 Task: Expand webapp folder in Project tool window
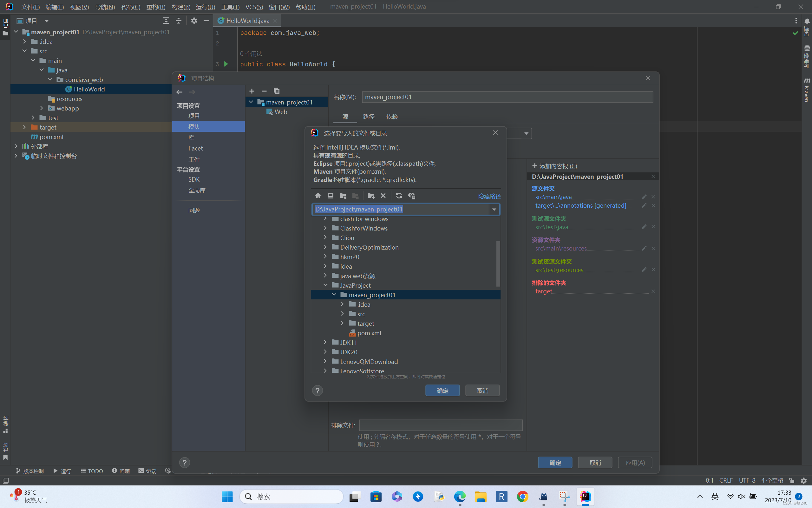[x=42, y=108]
